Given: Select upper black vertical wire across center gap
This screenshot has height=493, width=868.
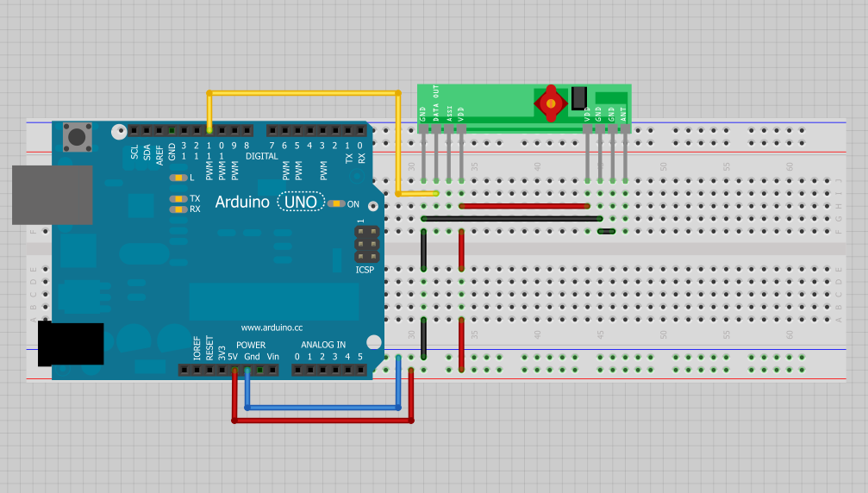Looking at the screenshot, I should [423, 250].
